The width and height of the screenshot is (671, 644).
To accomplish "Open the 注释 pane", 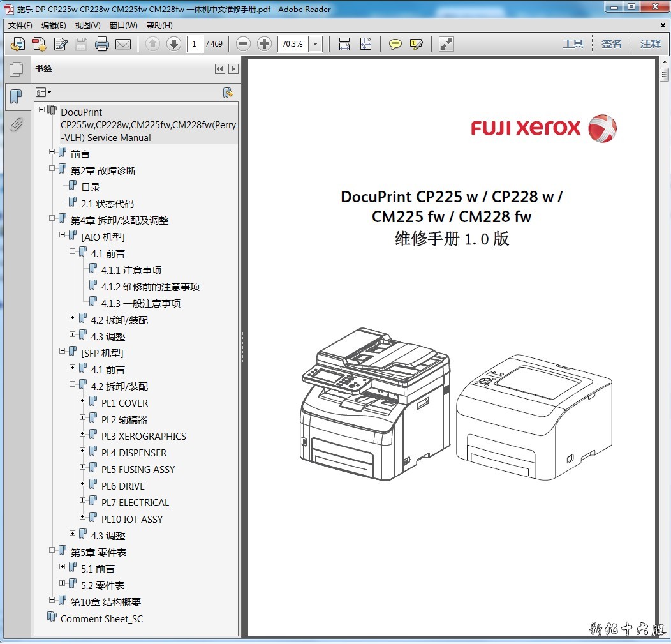I will tap(651, 44).
